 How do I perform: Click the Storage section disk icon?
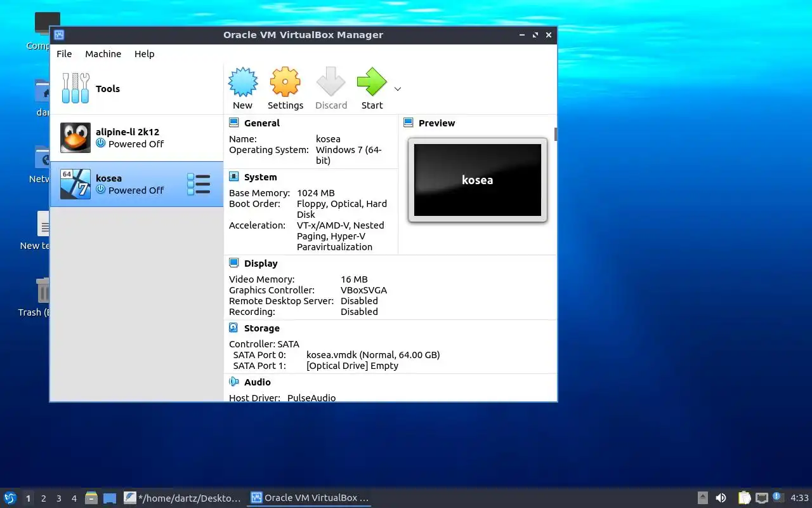(234, 328)
